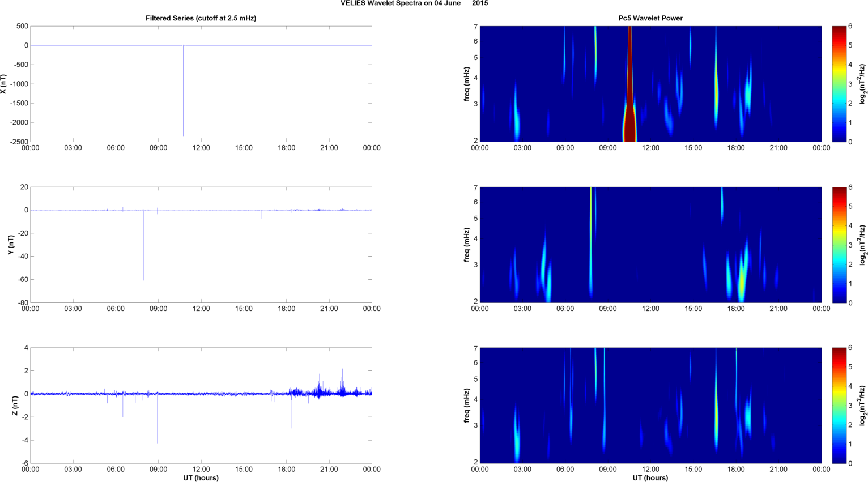Screen dimensions: 868x482
Task: Click '18:00' tick under the Y time series
Action: click(x=287, y=309)
